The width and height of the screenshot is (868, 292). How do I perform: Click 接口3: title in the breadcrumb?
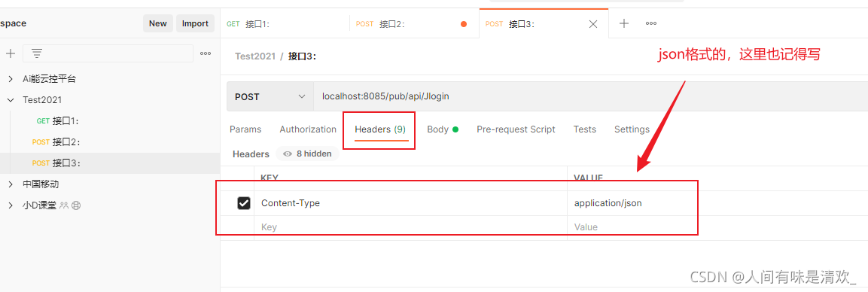point(302,56)
